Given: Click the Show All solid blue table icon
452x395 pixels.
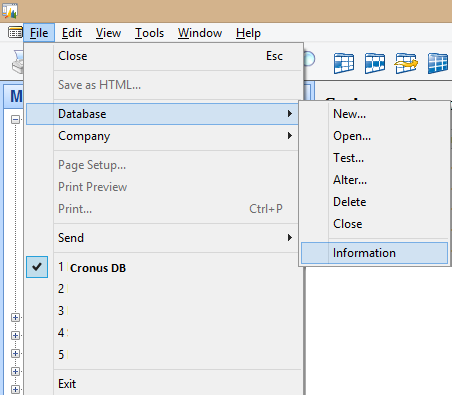Looking at the screenshot, I should pyautogui.click(x=438, y=63).
